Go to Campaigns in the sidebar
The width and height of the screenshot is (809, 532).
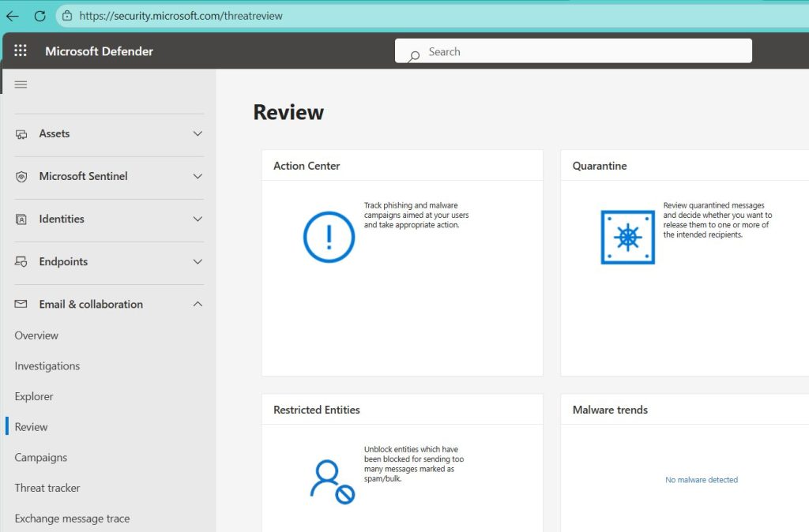[x=41, y=458]
